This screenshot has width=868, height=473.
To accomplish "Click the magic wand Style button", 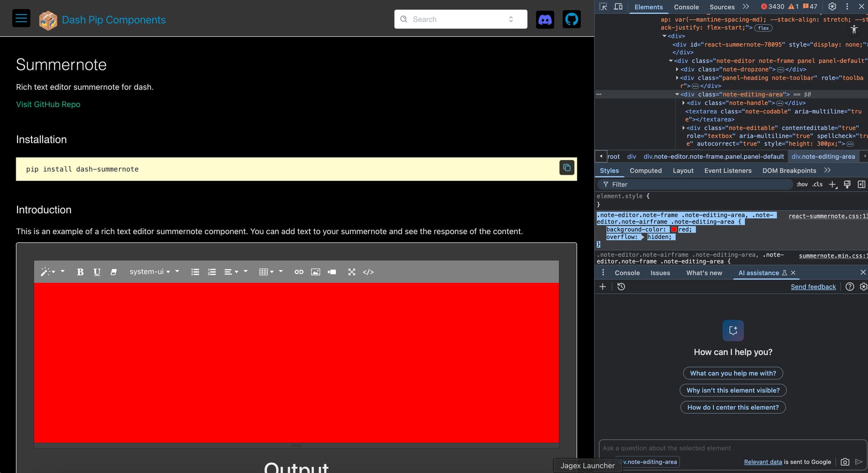I will (48, 272).
